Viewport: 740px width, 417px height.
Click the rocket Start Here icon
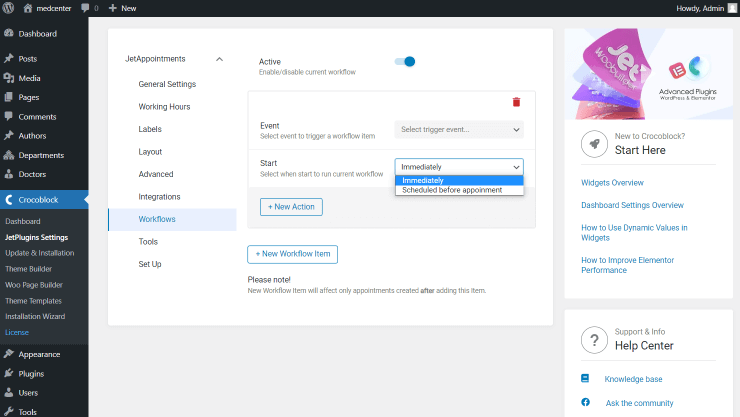[594, 144]
